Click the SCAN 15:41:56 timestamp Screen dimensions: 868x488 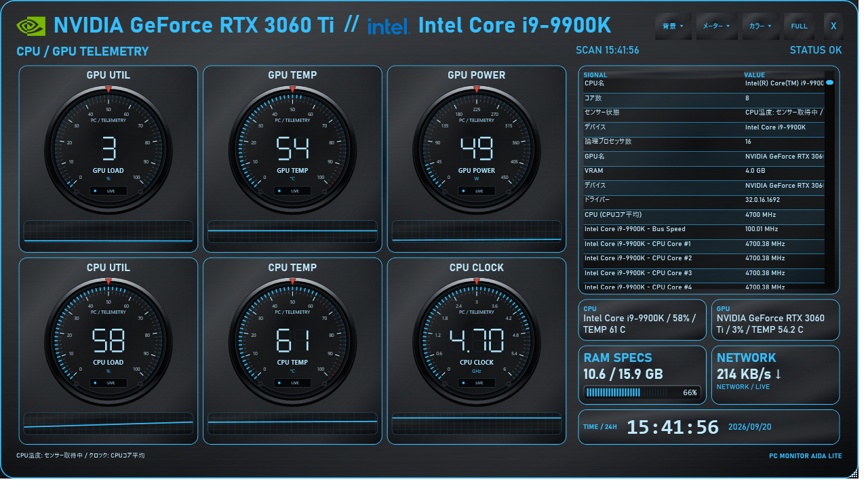click(608, 50)
